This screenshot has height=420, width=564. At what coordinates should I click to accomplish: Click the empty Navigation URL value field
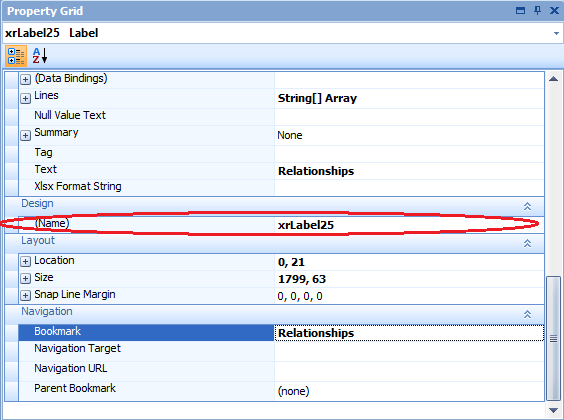(x=409, y=370)
